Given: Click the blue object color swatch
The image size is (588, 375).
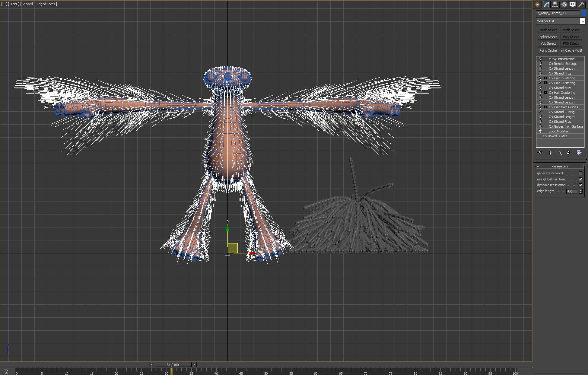Looking at the screenshot, I should (x=583, y=13).
